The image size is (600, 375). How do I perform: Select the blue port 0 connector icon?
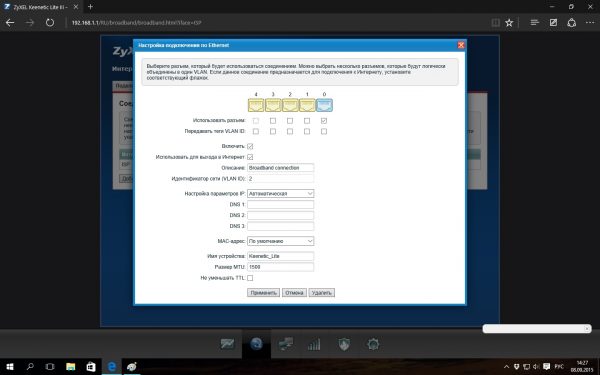tap(324, 105)
